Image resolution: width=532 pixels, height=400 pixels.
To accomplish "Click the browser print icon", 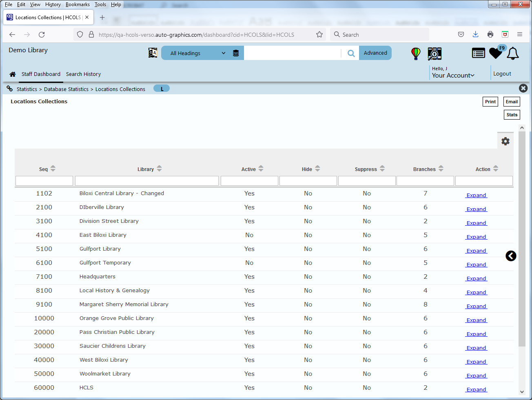I will coord(490,35).
